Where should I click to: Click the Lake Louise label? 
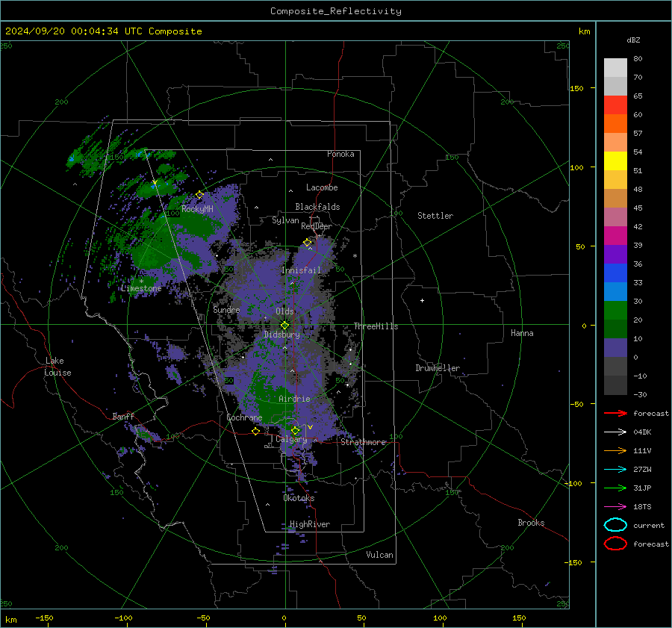point(57,367)
